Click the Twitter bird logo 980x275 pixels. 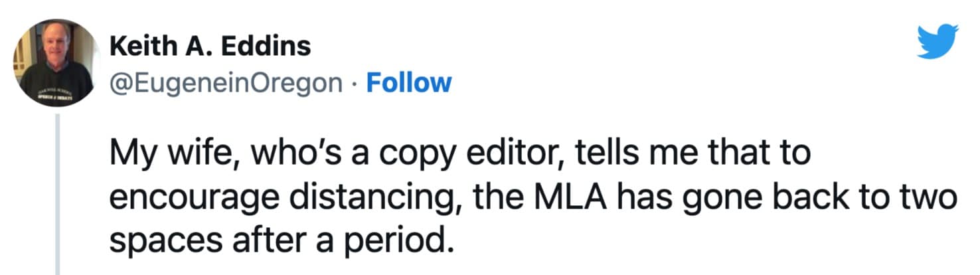click(x=938, y=41)
